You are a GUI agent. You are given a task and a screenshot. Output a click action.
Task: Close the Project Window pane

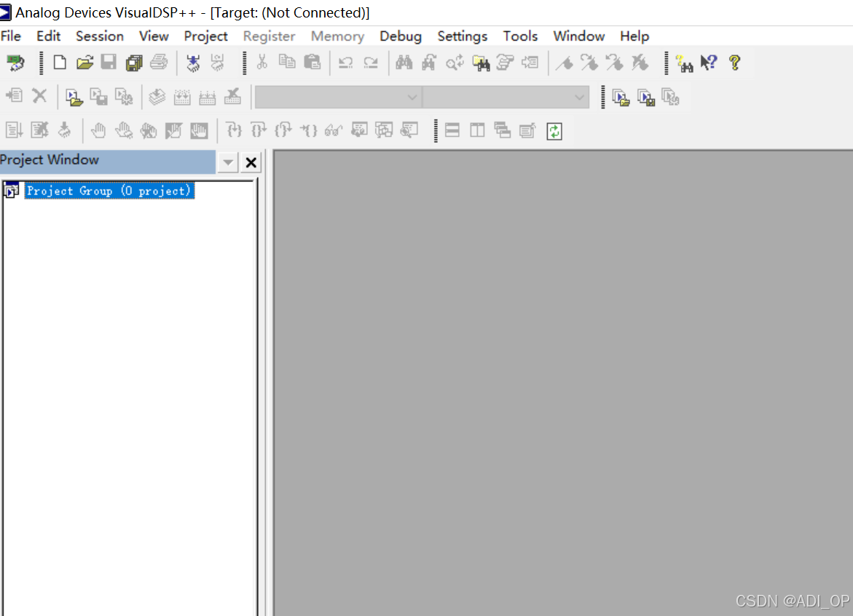click(x=251, y=162)
